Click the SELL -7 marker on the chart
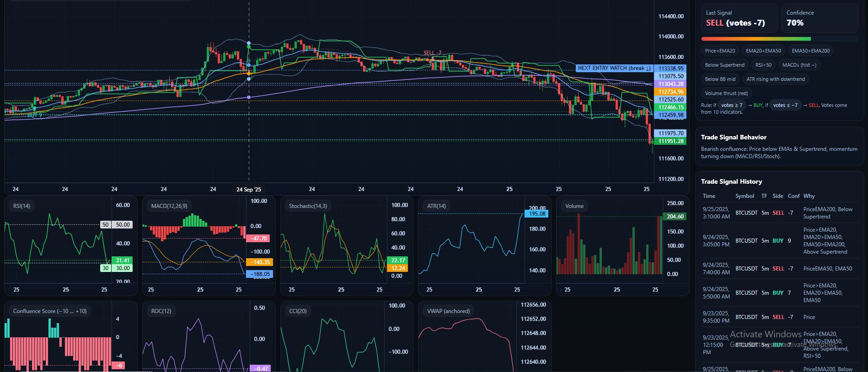This screenshot has height=372, width=868. tap(432, 53)
